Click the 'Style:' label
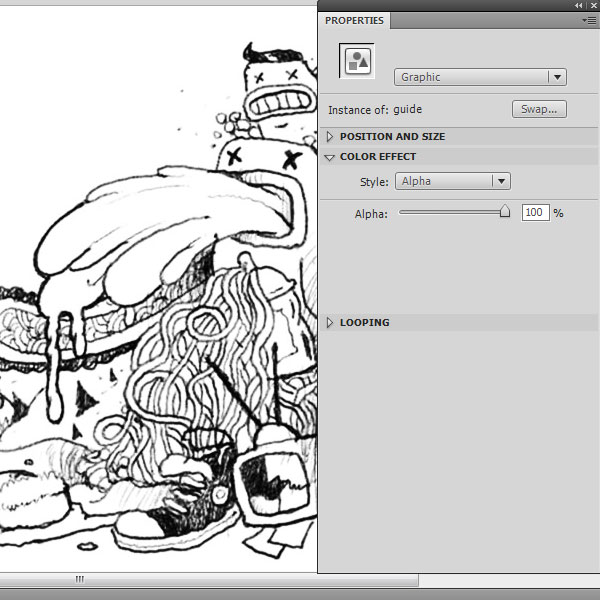 coord(374,182)
